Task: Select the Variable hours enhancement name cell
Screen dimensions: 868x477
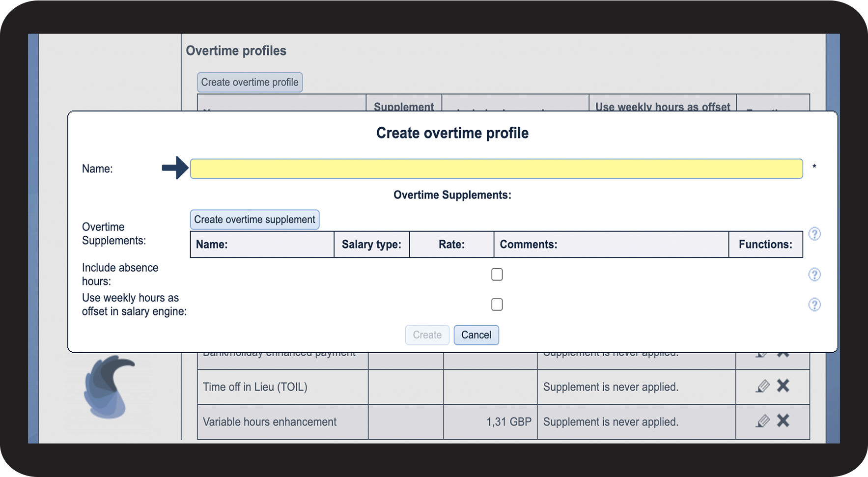Action: coord(270,422)
